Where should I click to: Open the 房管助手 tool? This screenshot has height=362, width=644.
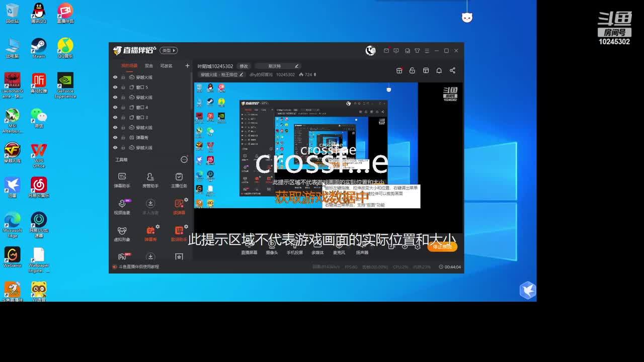(150, 179)
